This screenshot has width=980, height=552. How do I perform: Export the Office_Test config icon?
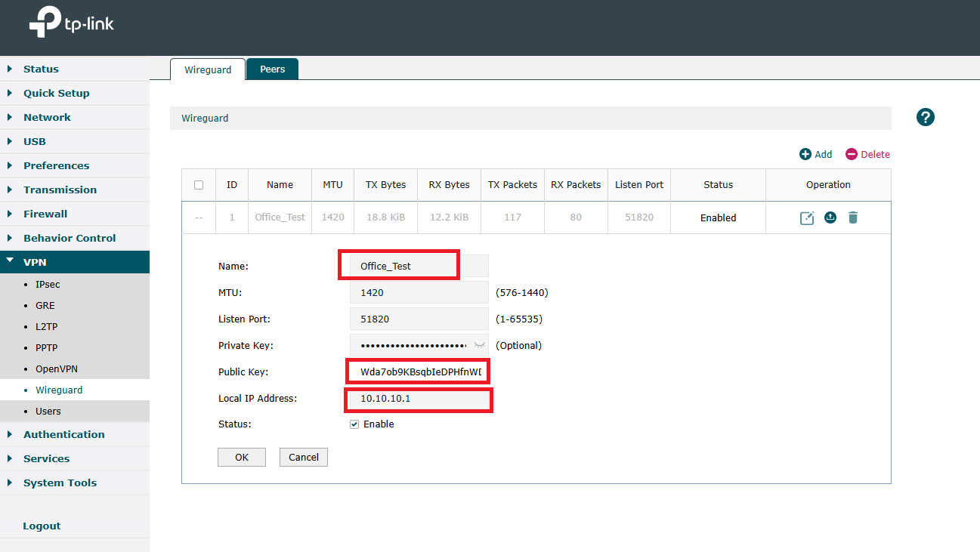click(x=830, y=217)
